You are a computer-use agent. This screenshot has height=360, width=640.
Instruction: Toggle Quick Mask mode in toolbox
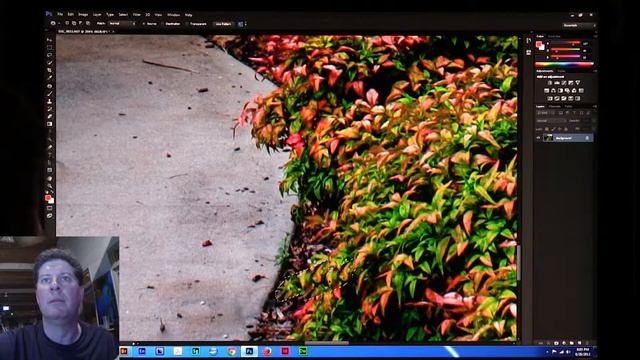(x=50, y=208)
